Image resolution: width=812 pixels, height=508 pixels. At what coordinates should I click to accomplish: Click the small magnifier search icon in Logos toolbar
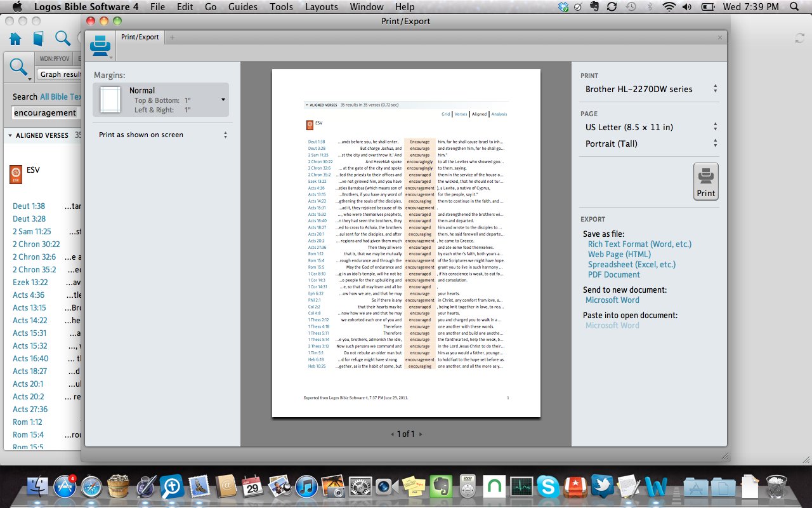(x=62, y=39)
